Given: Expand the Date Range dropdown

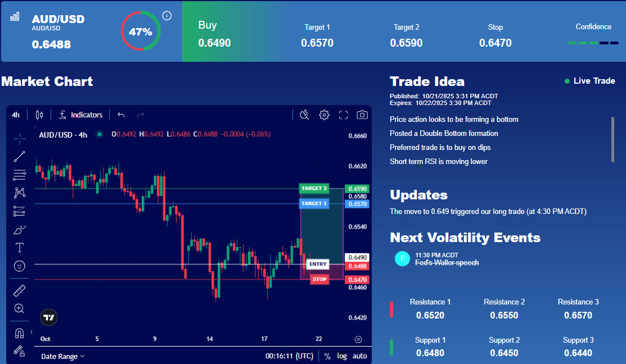Looking at the screenshot, I should coord(63,356).
